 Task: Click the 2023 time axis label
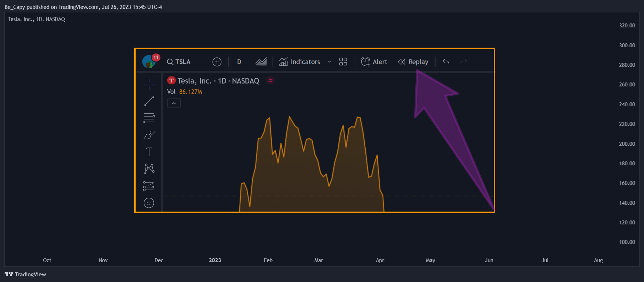click(215, 260)
